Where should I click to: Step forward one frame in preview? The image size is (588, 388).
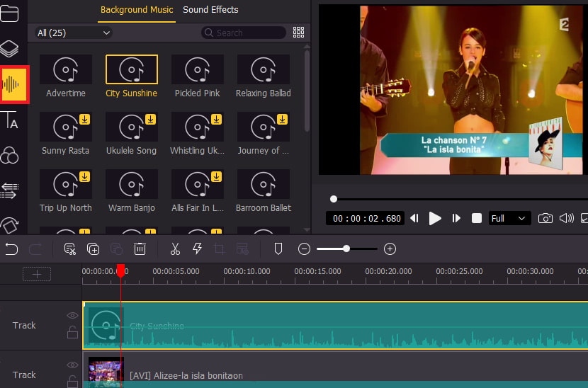[x=456, y=218]
